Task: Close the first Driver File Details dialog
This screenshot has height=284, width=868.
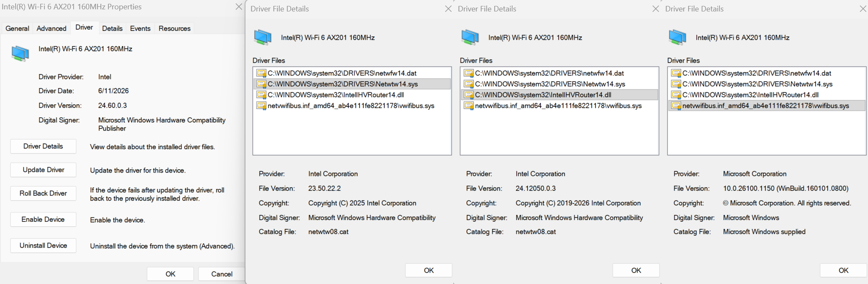Action: pos(448,8)
